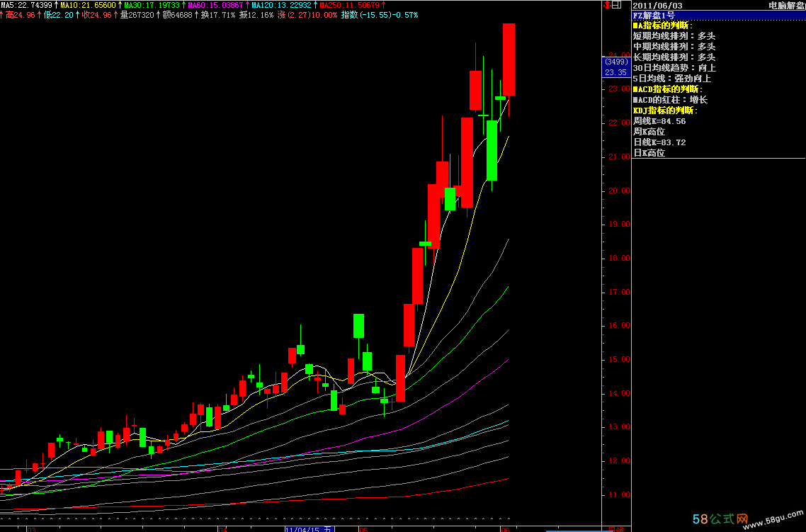Click the 22.00 price axis label

point(619,123)
